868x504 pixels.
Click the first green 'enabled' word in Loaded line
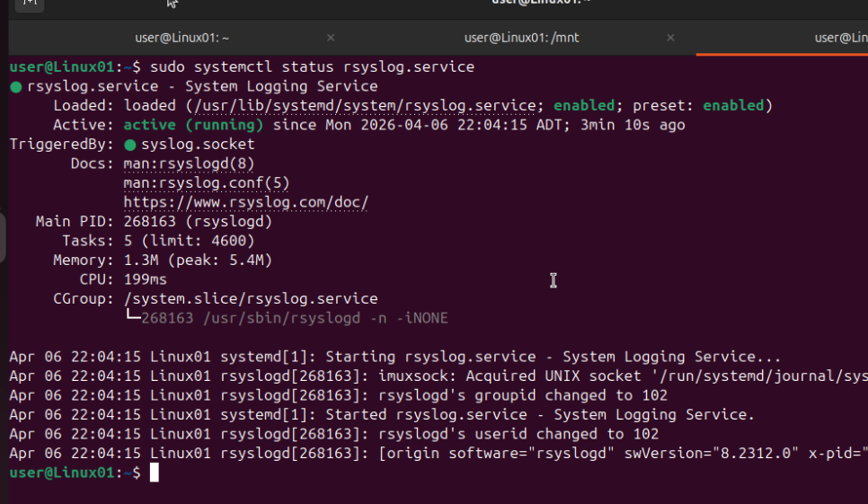pyautogui.click(x=584, y=106)
